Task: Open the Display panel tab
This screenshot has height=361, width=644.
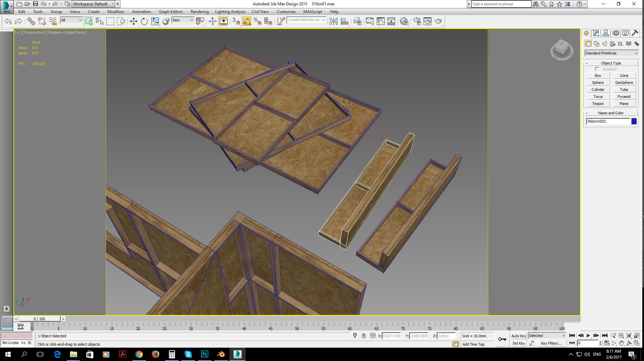Action: [625, 33]
